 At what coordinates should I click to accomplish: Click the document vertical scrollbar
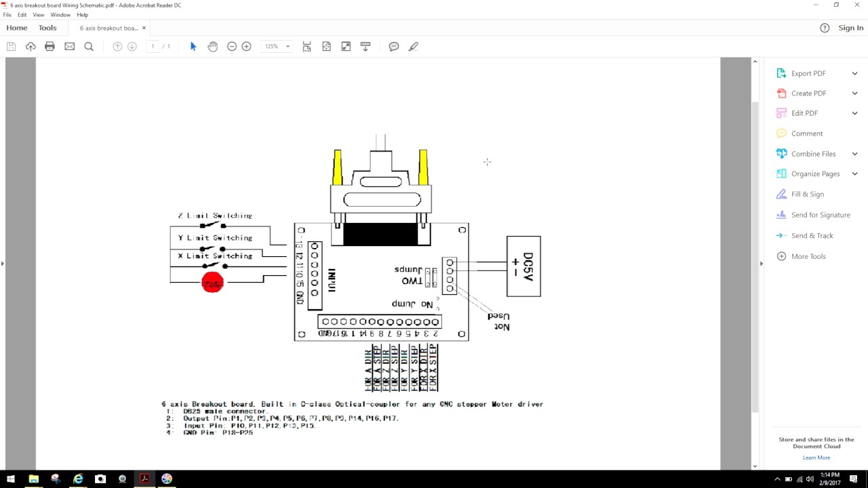point(755,256)
